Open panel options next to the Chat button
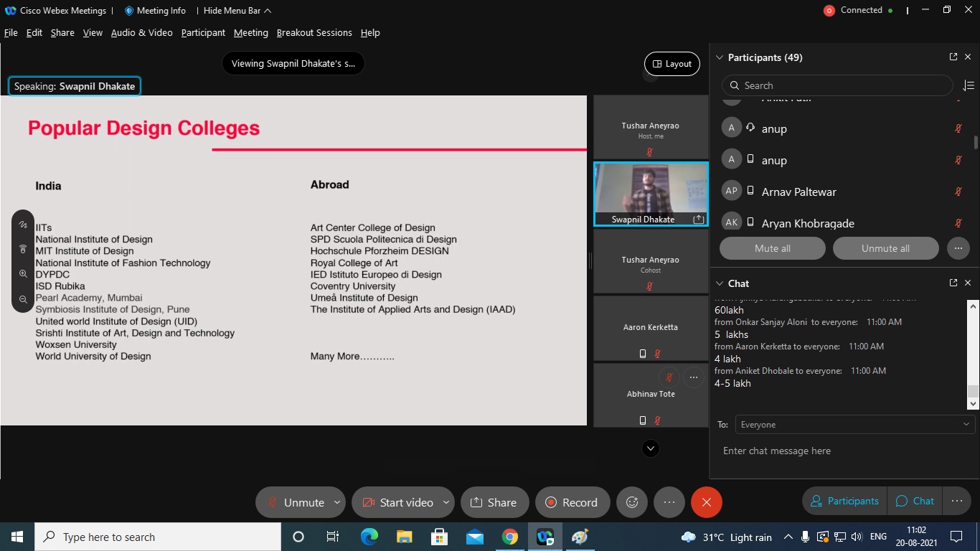This screenshot has width=980, height=551. tap(956, 501)
